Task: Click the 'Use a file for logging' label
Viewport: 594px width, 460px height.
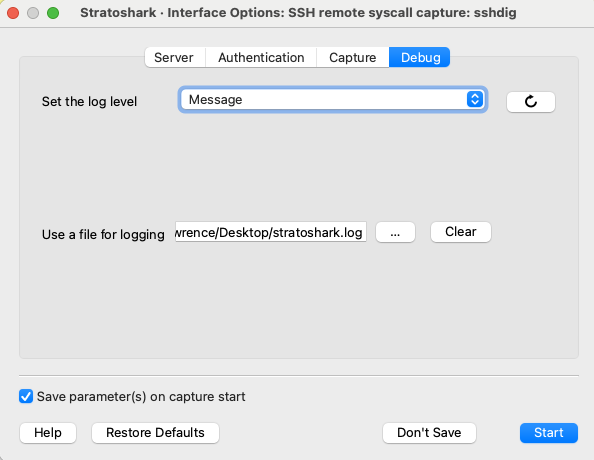Action: (x=103, y=234)
